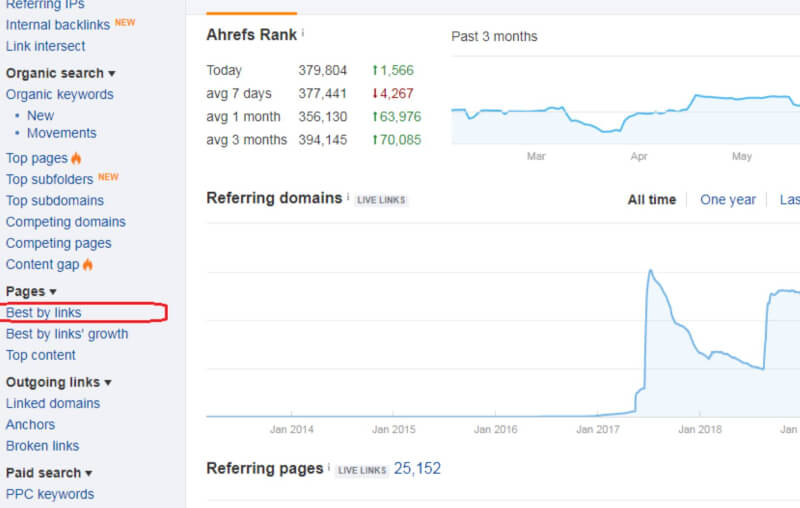
Task: Collapse the Pages section
Action: tap(31, 291)
